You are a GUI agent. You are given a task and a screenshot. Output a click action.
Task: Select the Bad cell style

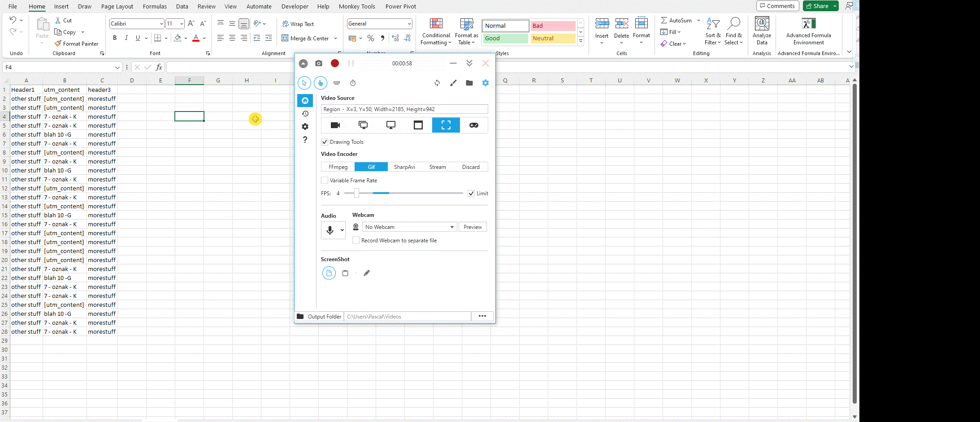553,26
